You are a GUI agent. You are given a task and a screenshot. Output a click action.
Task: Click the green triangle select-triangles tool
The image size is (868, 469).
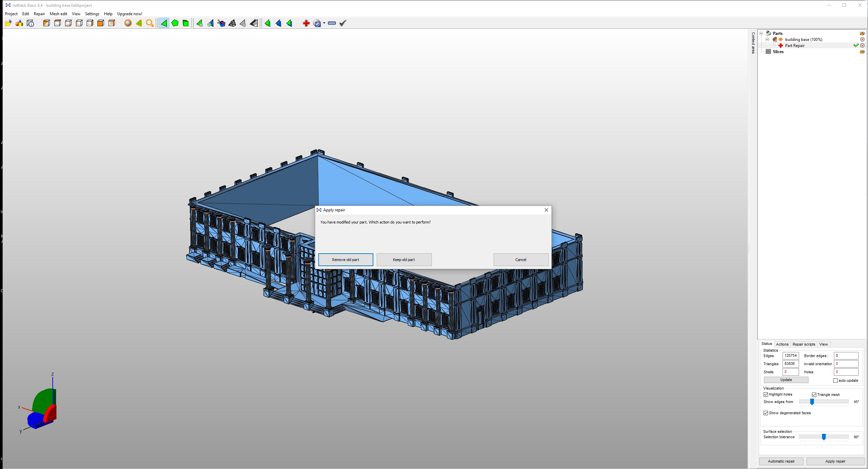[x=164, y=23]
